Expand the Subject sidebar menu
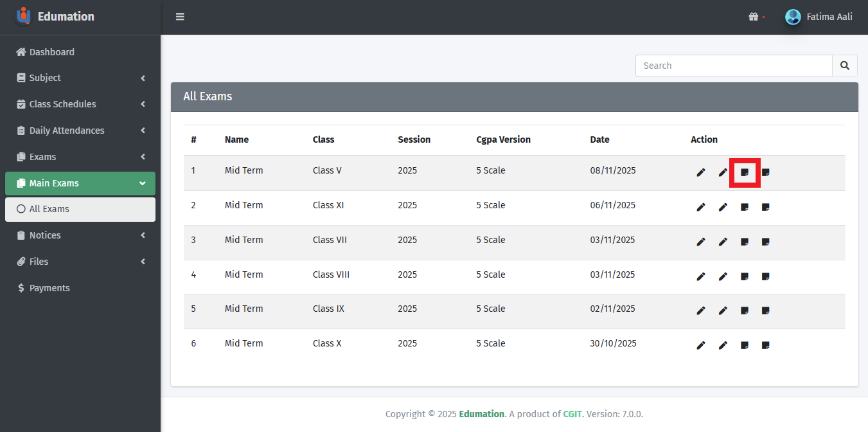Screen dimensions: 868x432 [x=80, y=78]
